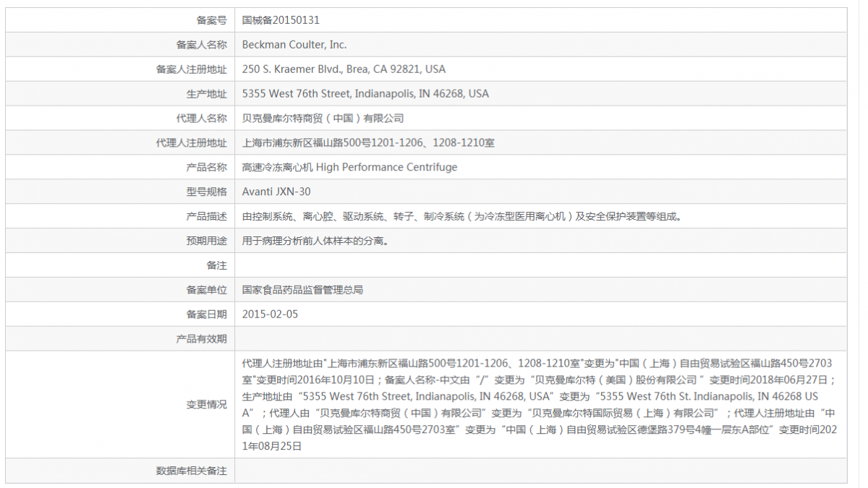Image resolution: width=868 pixels, height=488 pixels.
Task: Select the Beckman Coulter, Inc. value
Action: pos(294,45)
